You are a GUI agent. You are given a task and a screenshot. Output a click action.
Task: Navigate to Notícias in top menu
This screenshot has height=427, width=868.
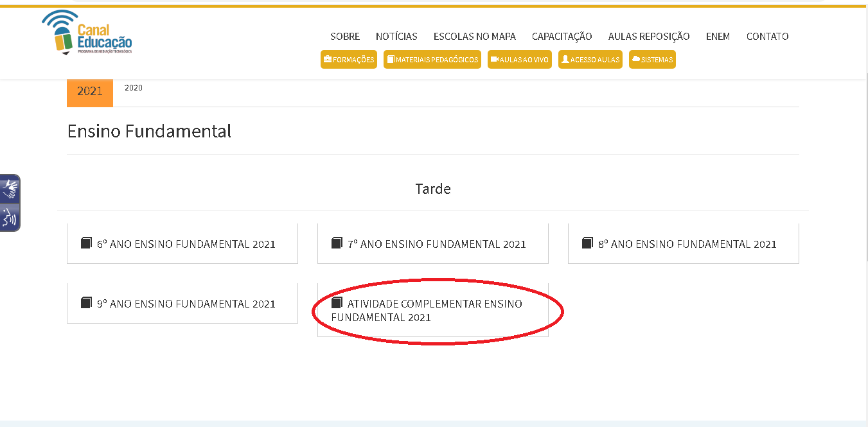396,37
